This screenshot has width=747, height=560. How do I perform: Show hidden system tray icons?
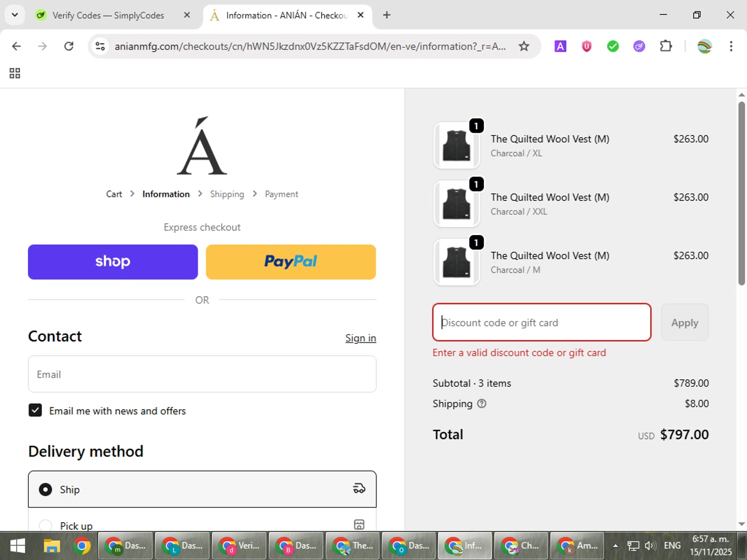616,546
